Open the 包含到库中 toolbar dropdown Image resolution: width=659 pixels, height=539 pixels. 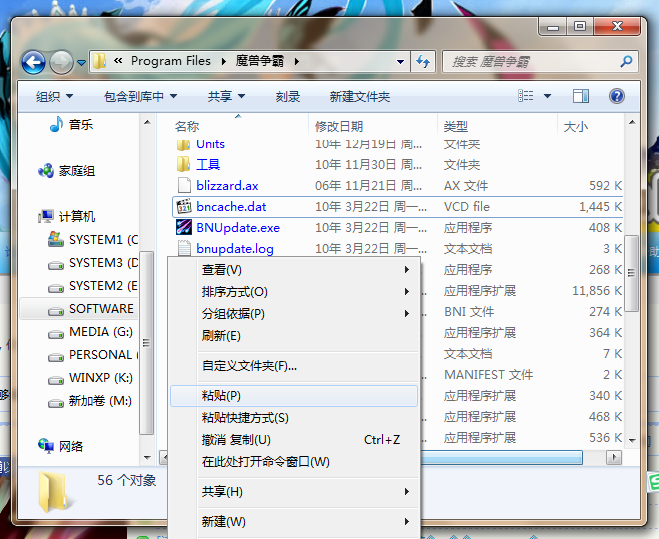[140, 97]
